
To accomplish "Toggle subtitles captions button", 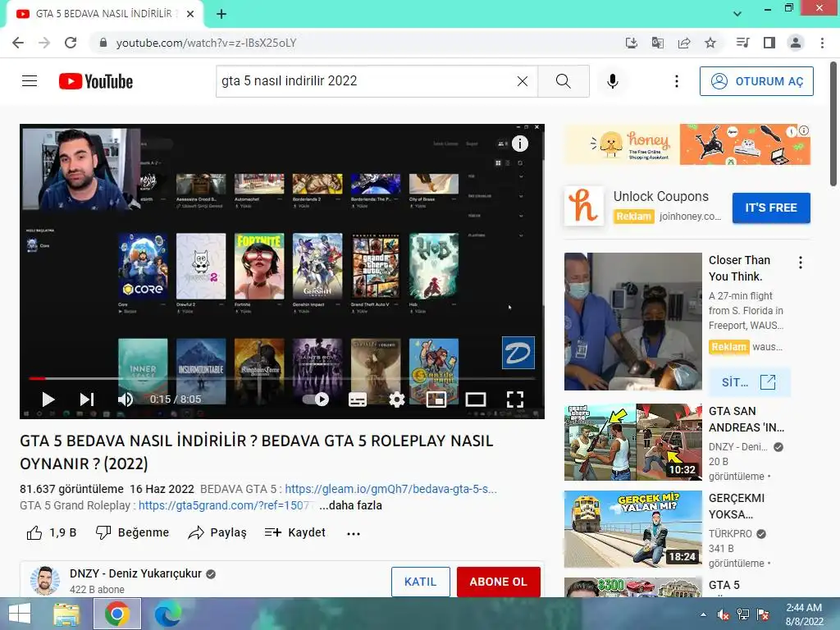I will (x=358, y=399).
